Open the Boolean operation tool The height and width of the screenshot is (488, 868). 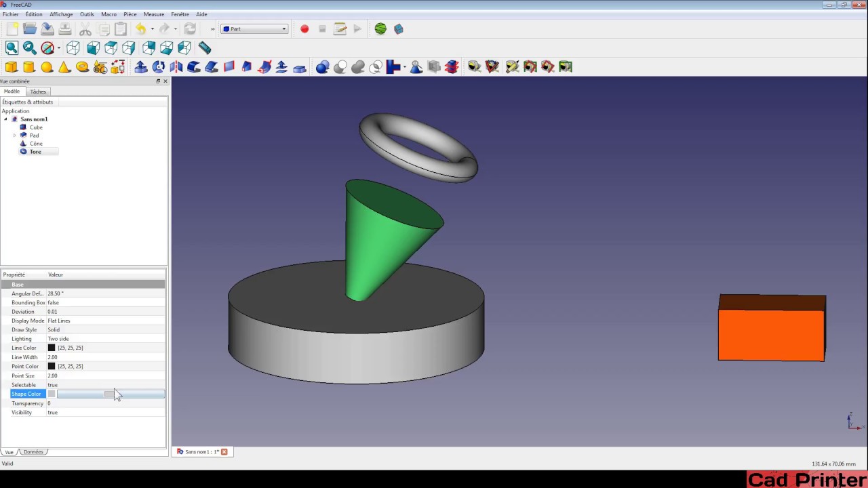[323, 66]
